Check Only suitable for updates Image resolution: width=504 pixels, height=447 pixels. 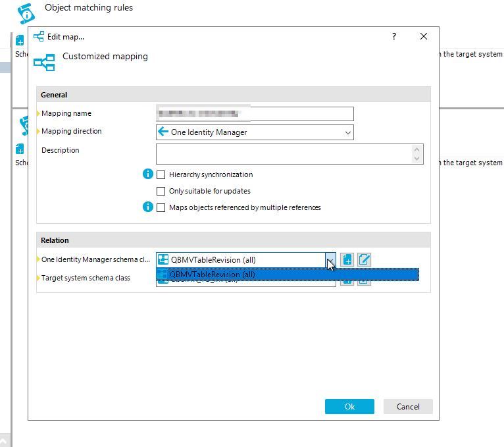tap(161, 191)
